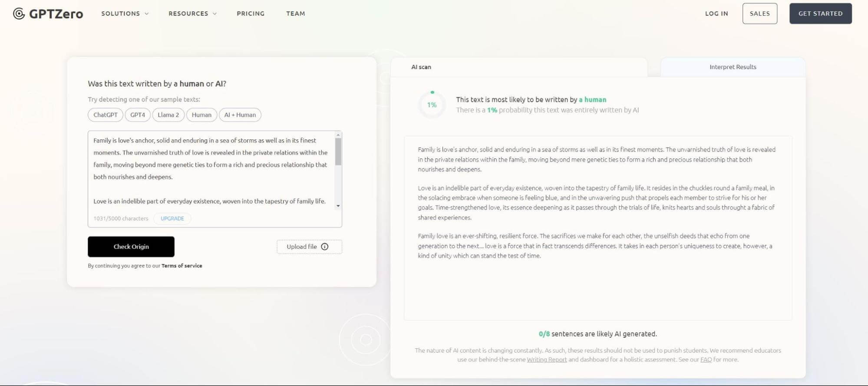Click the Upload file button
The width and height of the screenshot is (868, 386).
pyautogui.click(x=309, y=247)
